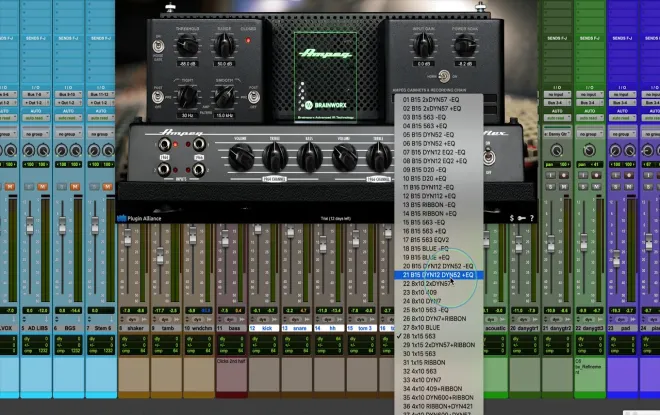Click the Smooth filter knob
The image size is (660, 415).
(224, 97)
